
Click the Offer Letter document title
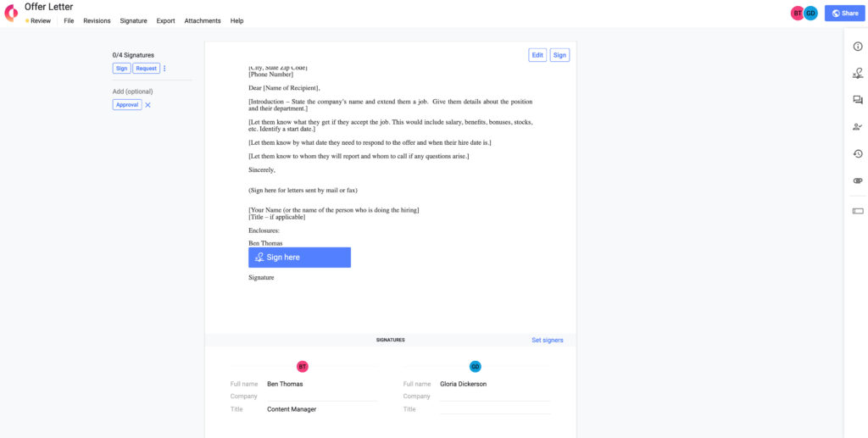click(48, 7)
